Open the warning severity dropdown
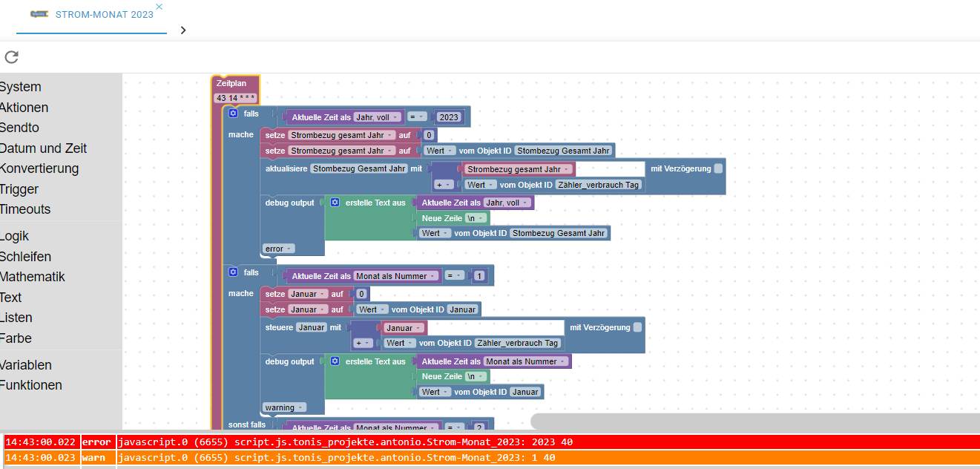Image resolution: width=980 pixels, height=469 pixels. [x=284, y=407]
